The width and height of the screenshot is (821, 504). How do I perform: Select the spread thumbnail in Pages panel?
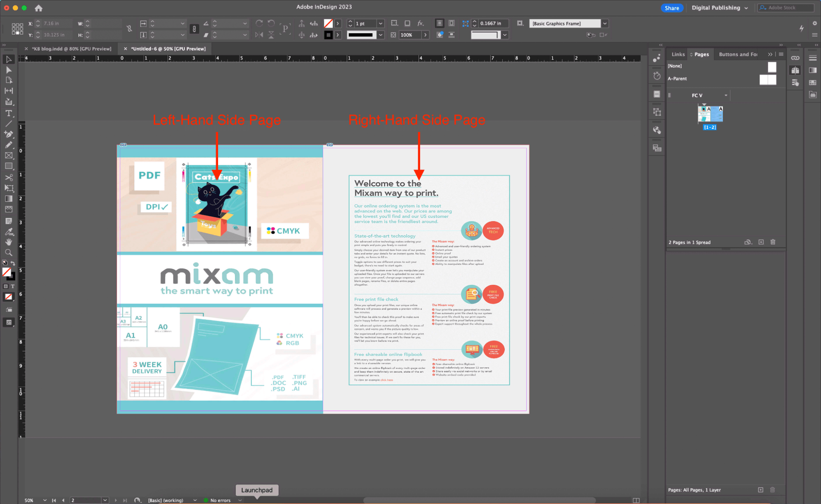[x=710, y=114]
